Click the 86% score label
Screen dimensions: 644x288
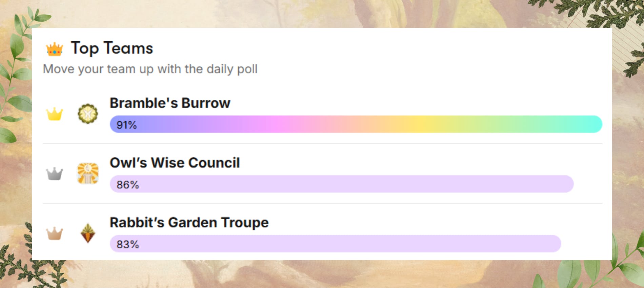click(127, 185)
